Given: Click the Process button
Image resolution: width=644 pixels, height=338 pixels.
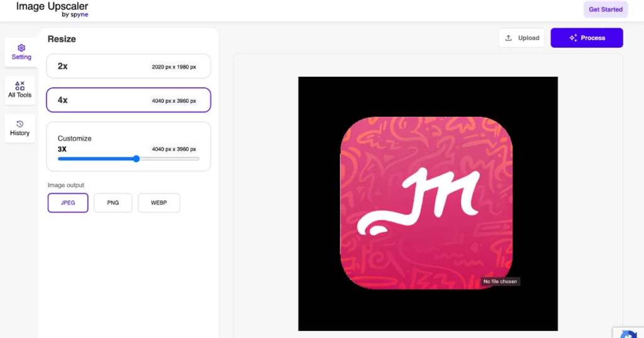Looking at the screenshot, I should click(587, 38).
